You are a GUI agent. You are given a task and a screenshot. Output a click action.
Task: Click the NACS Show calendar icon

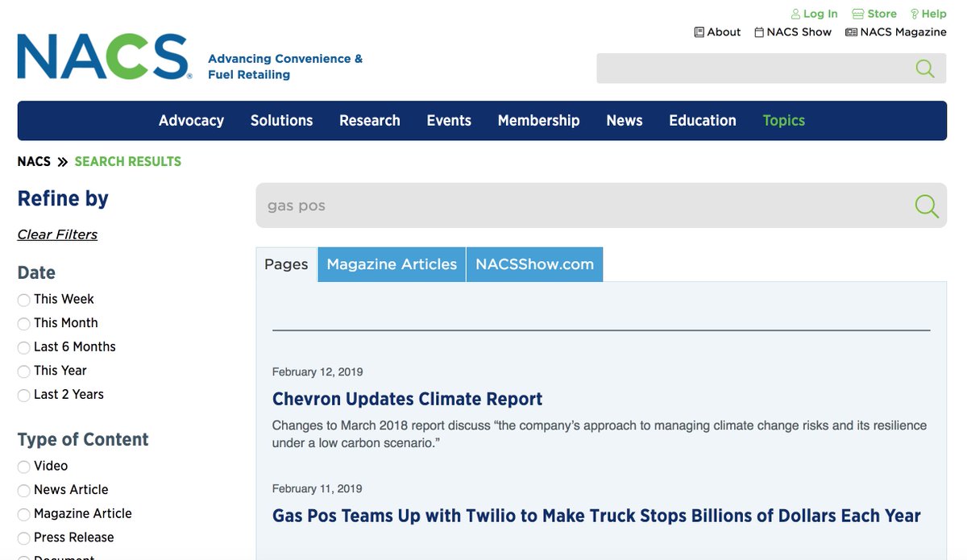click(759, 32)
